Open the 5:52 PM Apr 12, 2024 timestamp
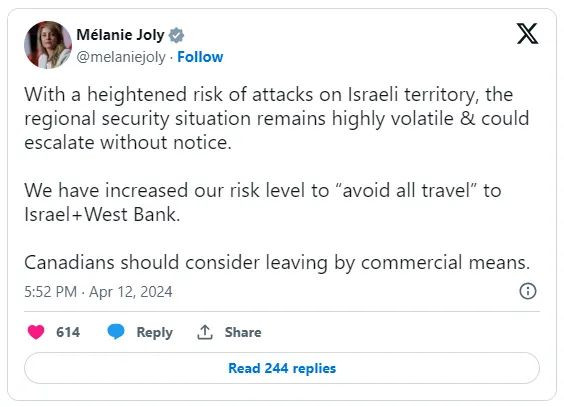The image size is (564, 407). [98, 292]
